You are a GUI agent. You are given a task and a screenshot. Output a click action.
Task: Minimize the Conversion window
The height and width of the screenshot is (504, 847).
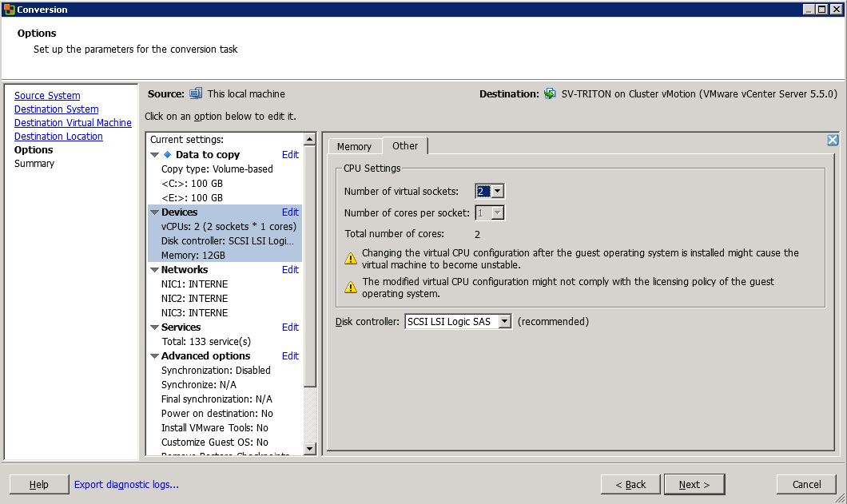point(808,9)
